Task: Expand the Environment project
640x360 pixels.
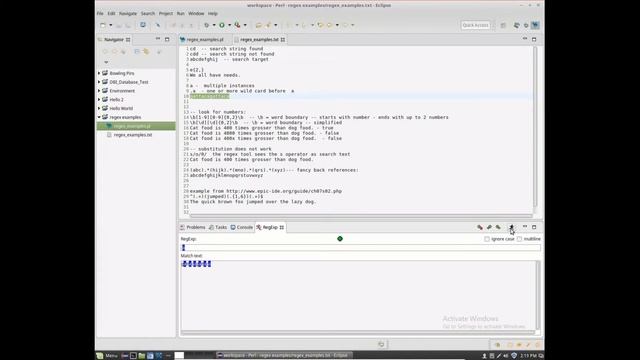Action: (99, 91)
